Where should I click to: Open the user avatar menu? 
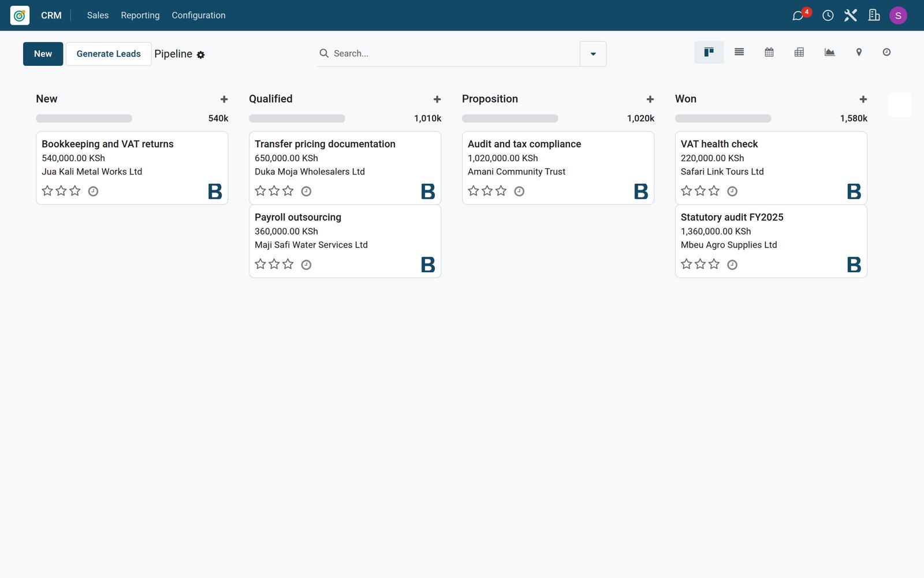898,16
